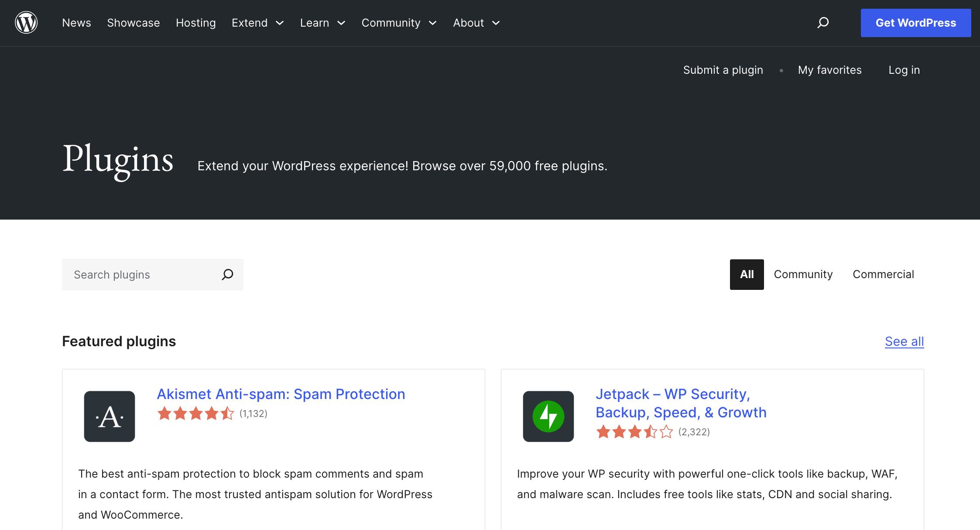Expand the About menu chevron
This screenshot has width=980, height=530.
(496, 23)
